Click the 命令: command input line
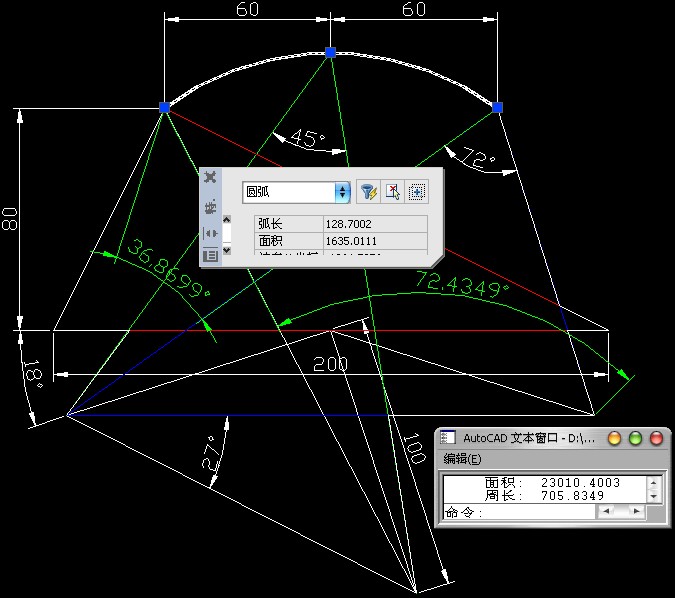Screen dimensions: 675x598 pyautogui.click(x=520, y=512)
